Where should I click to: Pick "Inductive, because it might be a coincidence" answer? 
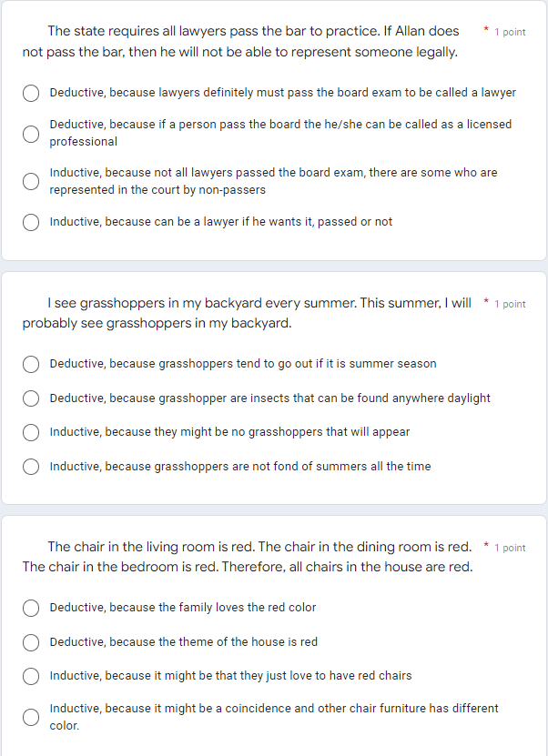click(x=30, y=717)
